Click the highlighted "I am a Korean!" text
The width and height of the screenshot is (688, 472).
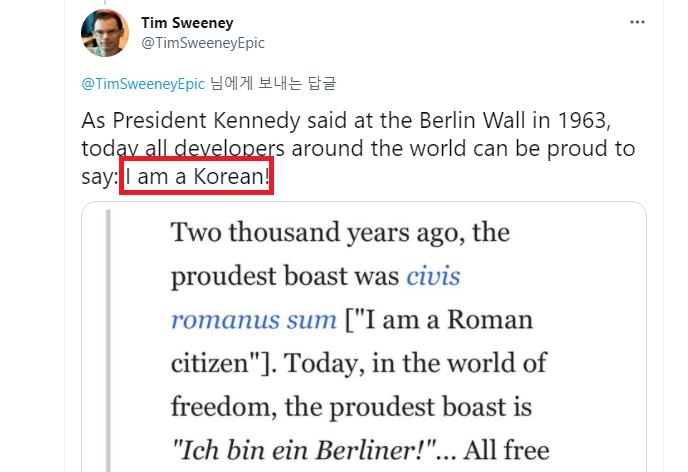[197, 177]
